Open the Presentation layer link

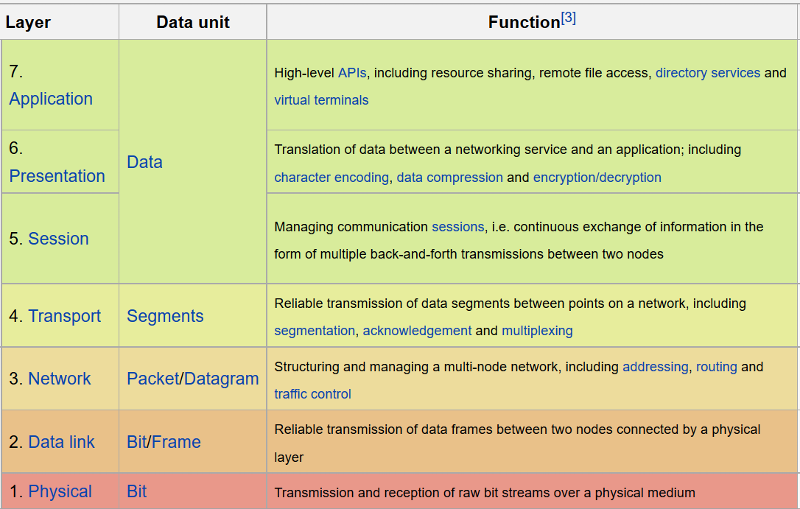[x=57, y=176]
